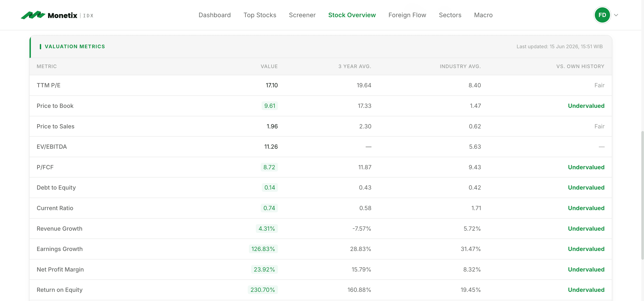Select the EV/EBITDA row label
This screenshot has width=644, height=301.
[x=52, y=147]
